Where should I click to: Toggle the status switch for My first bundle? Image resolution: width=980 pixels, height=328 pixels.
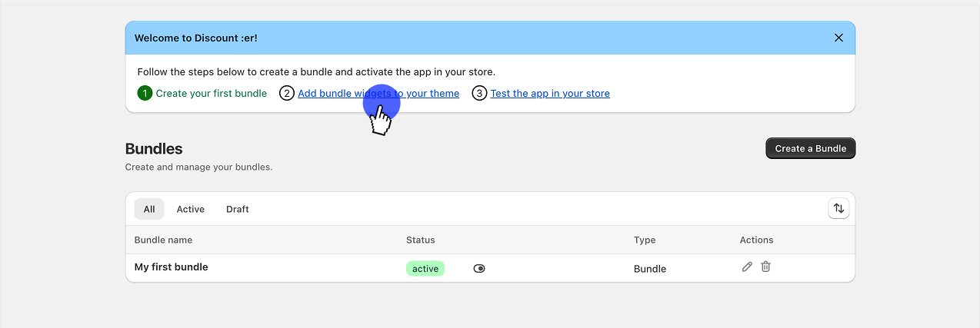point(479,269)
